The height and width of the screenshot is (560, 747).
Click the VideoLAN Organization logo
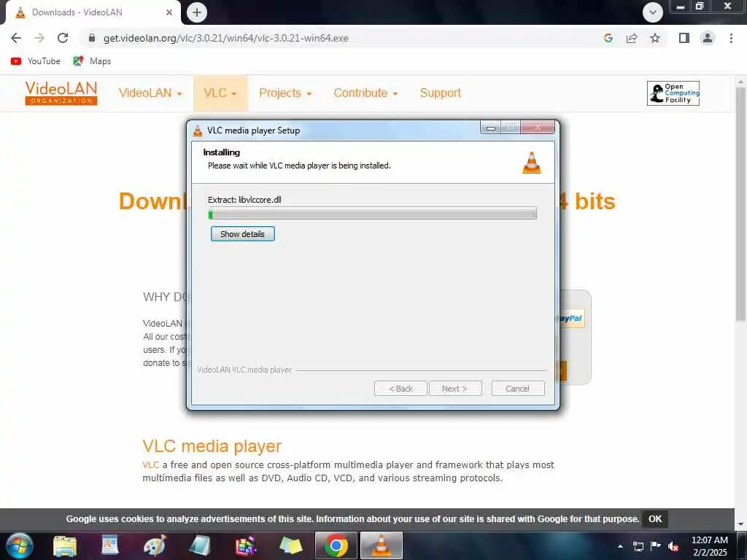61,93
